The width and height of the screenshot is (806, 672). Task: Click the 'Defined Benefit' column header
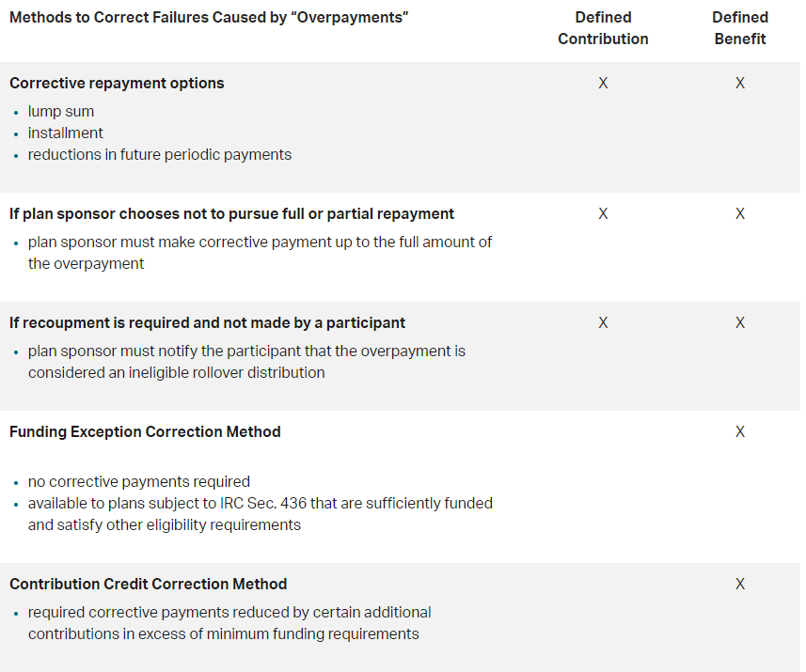(739, 28)
